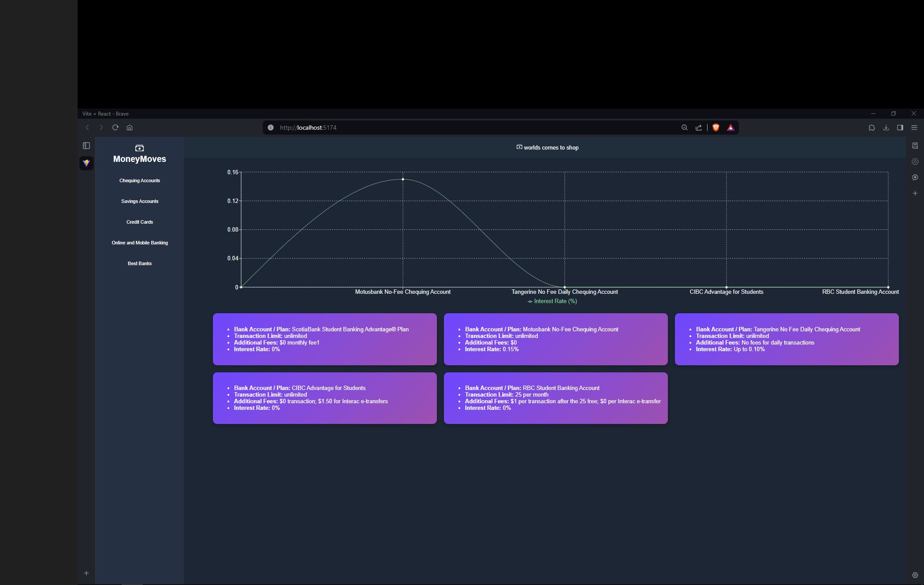Image resolution: width=924 pixels, height=585 pixels.
Task: Add a new tab with plus icon
Action: [x=86, y=573]
